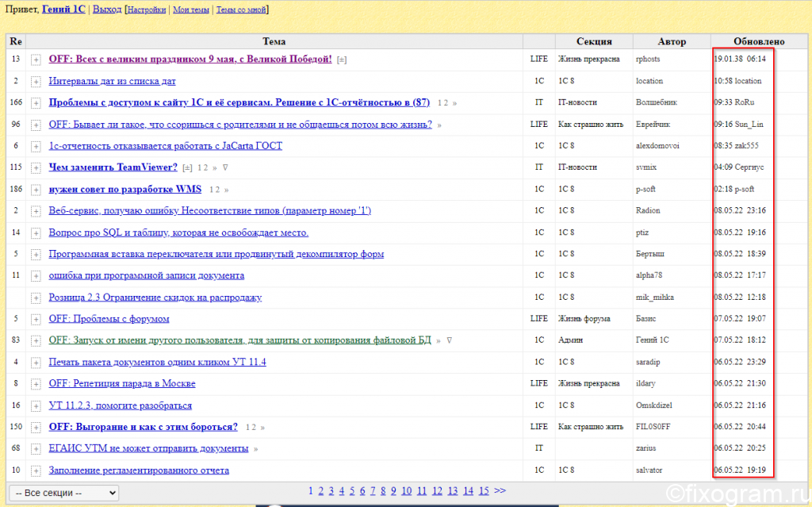
Task: Expand plus box for 'OFF: Проблемы с форумом'
Action: (36, 320)
